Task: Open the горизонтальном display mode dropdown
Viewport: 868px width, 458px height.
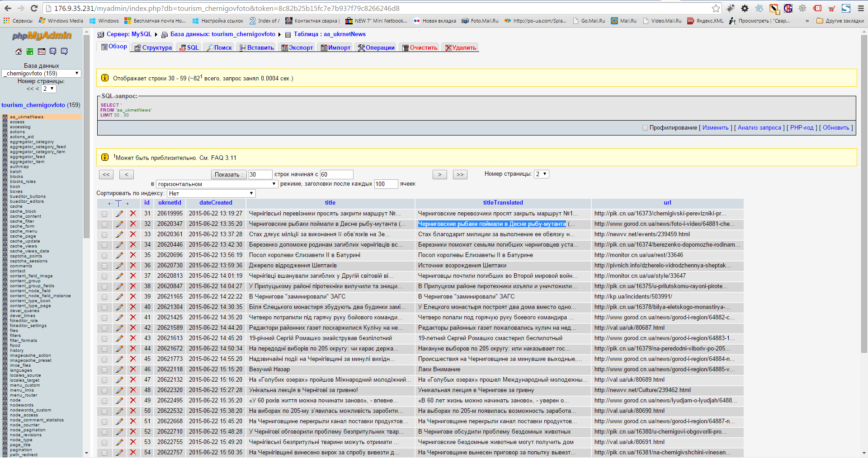Action: 217,184
